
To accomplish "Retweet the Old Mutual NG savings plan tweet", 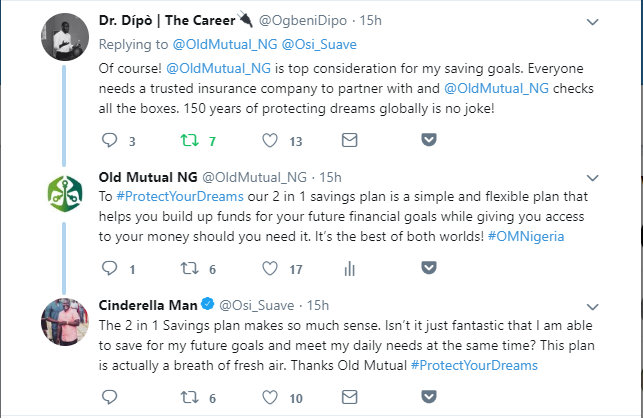I will point(188,269).
